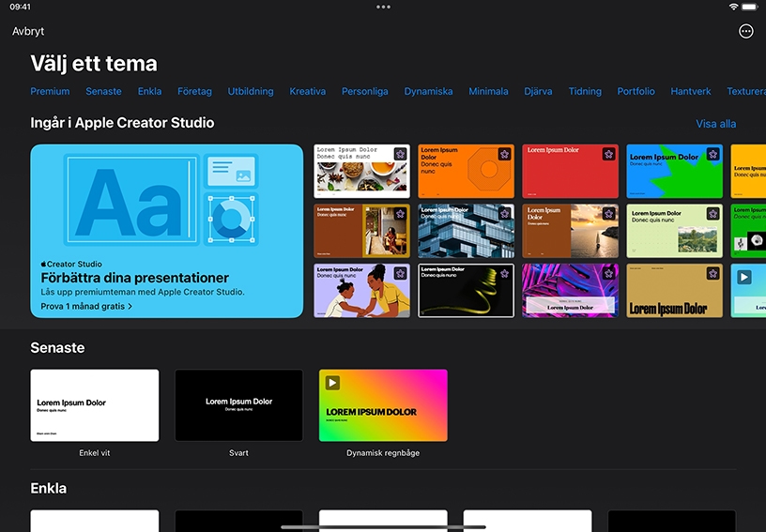The height and width of the screenshot is (532, 766).
Task: Go to Portfolio category
Action: tap(636, 91)
